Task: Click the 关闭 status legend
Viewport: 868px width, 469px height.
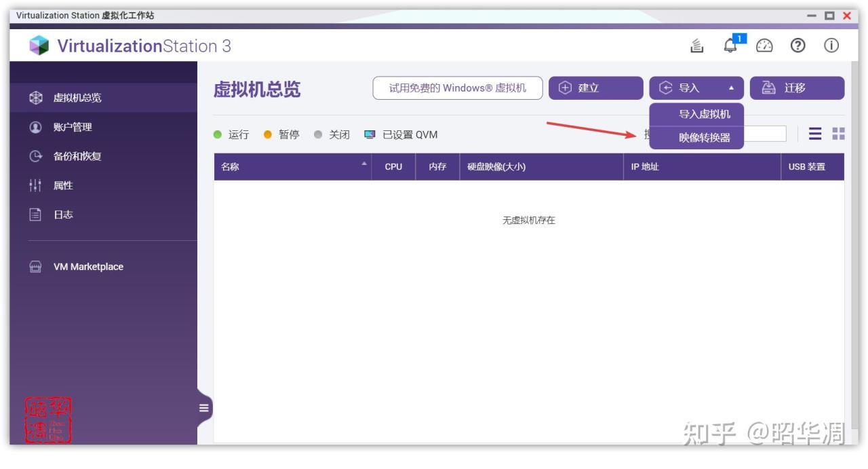Action: 332,134
